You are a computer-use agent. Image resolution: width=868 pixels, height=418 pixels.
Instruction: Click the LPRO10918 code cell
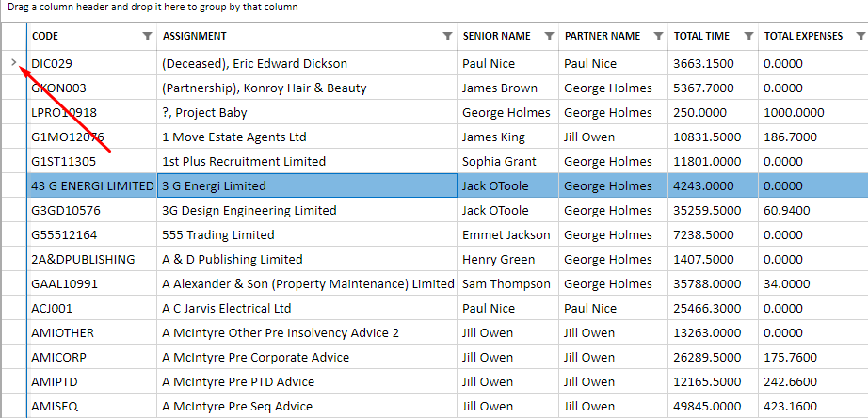click(x=64, y=113)
